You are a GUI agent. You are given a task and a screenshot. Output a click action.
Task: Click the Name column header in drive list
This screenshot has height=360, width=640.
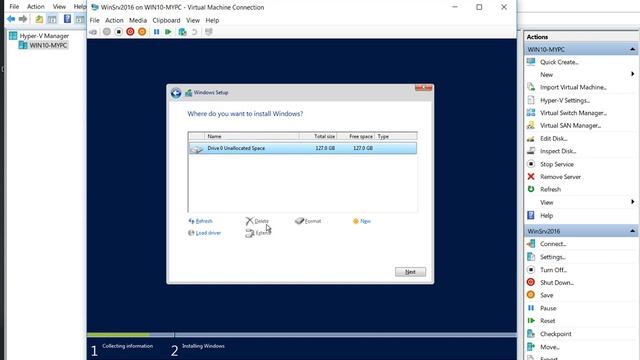click(x=252, y=136)
